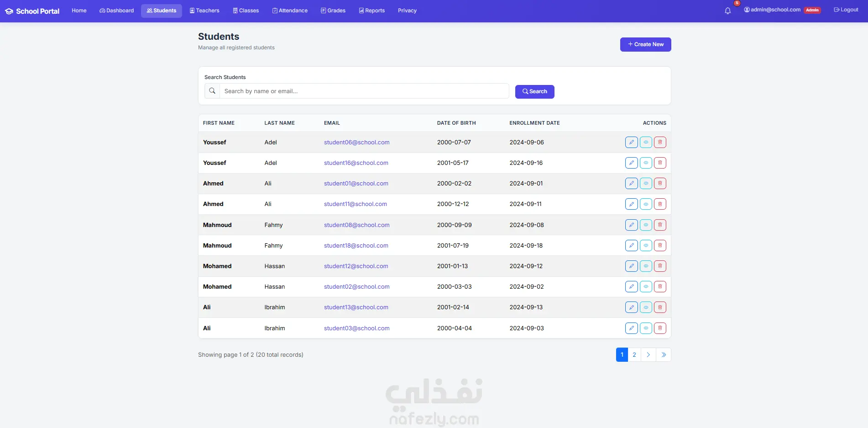This screenshot has width=868, height=428.
Task: View student11@school.com details via eye icon
Action: click(x=646, y=204)
